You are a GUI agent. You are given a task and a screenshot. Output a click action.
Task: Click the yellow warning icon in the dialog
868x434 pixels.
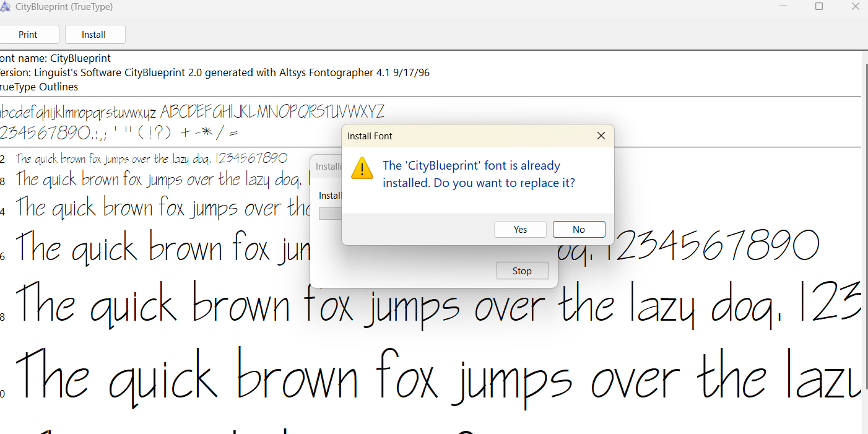(x=362, y=168)
